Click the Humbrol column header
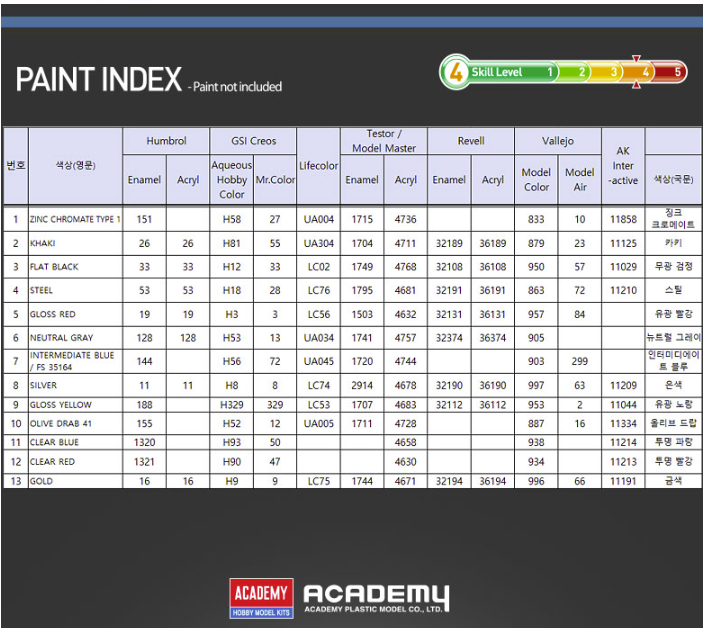Screen dimensions: 703x628 166,141
